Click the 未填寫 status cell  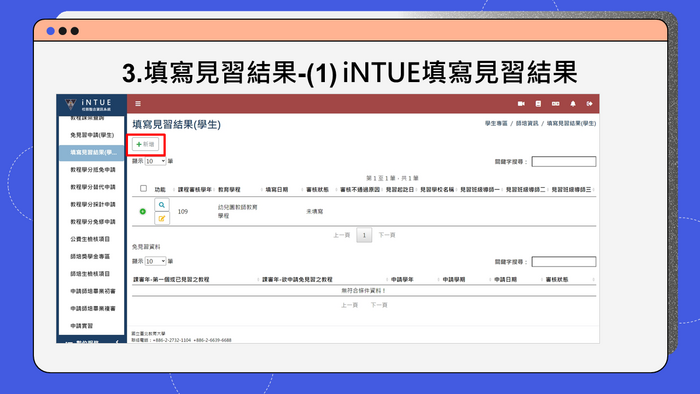314,212
